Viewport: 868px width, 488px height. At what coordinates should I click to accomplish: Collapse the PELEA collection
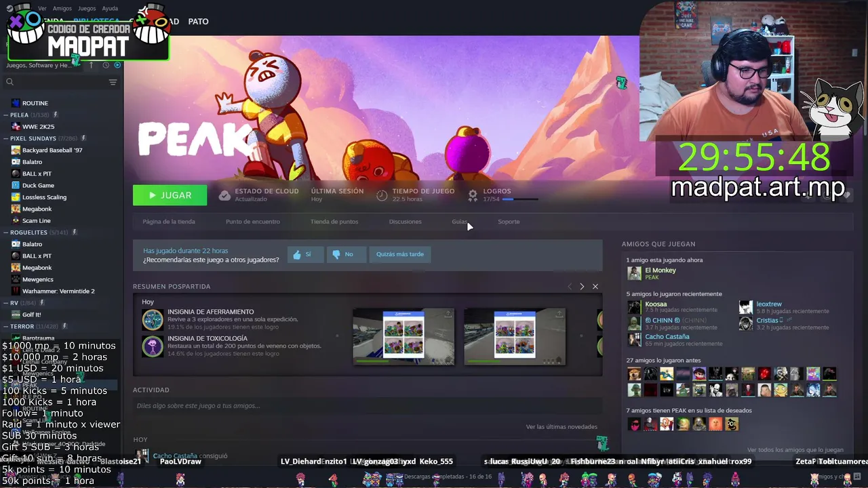click(x=6, y=115)
